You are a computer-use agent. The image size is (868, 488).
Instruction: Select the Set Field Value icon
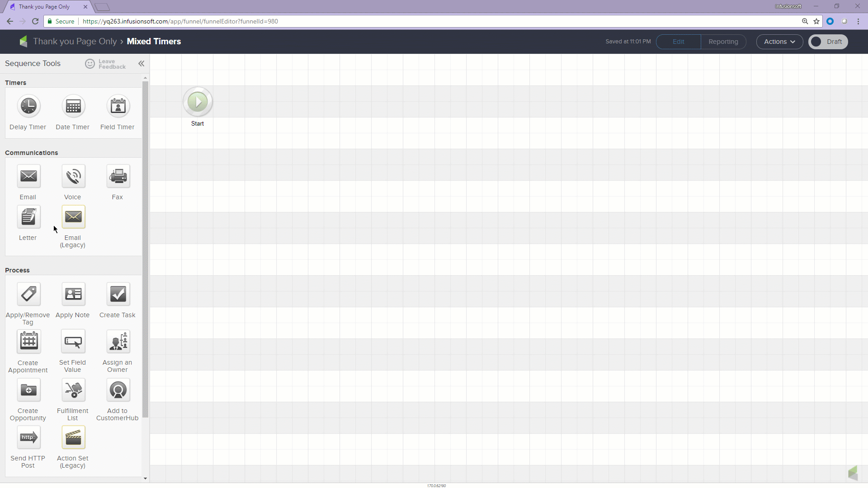(x=73, y=342)
